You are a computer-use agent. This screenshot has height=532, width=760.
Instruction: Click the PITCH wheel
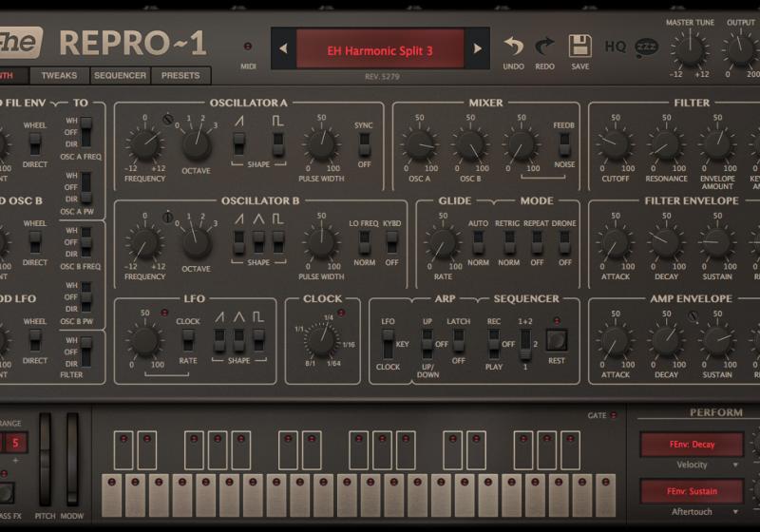45,459
